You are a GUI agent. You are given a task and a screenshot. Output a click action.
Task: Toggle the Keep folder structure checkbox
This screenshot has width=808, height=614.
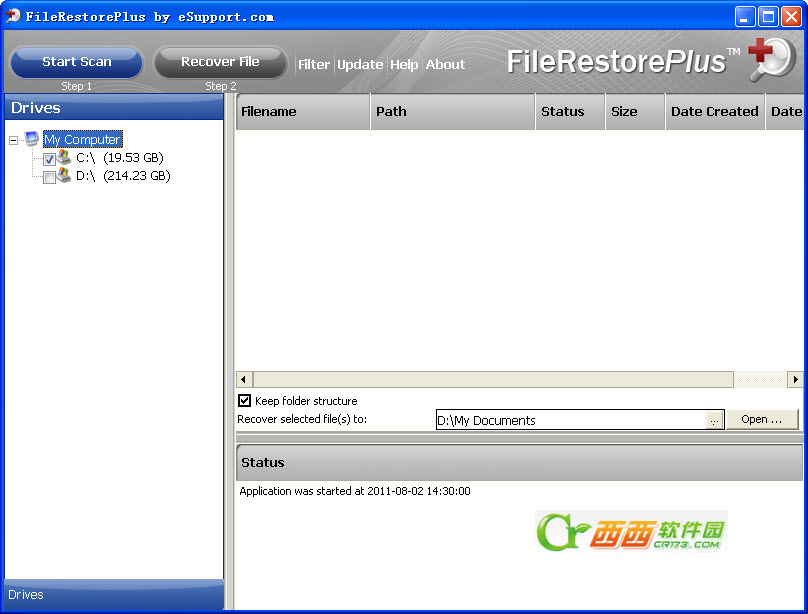pos(245,400)
